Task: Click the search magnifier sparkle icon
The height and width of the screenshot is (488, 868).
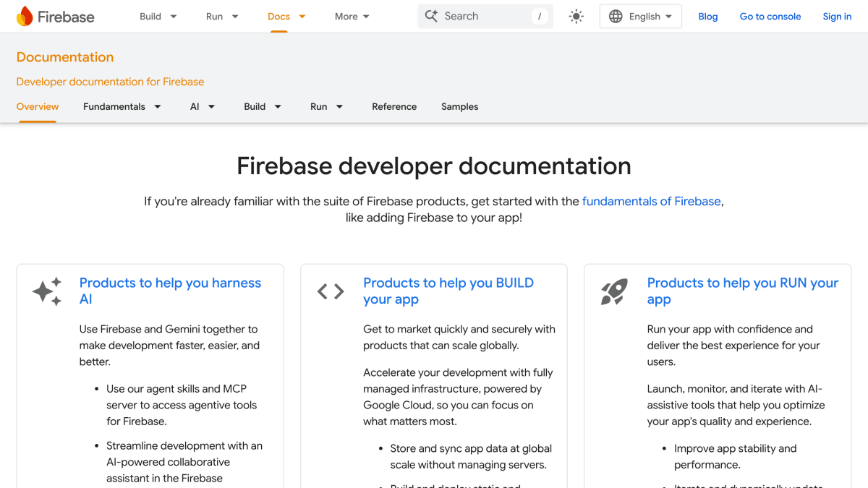Action: (x=431, y=16)
